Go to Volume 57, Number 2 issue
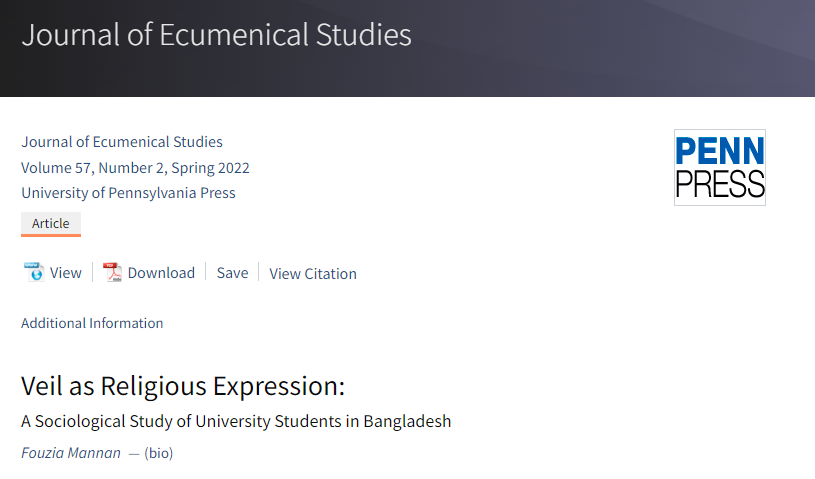 click(x=135, y=168)
